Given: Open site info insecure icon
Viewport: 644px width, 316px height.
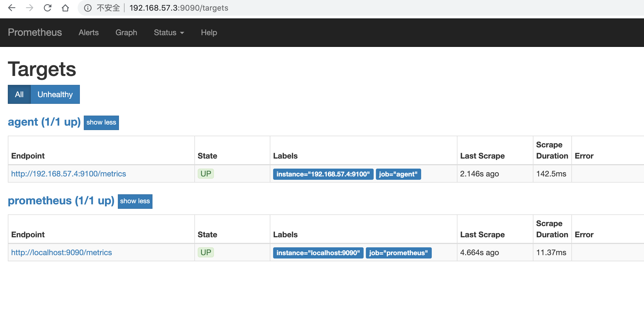Looking at the screenshot, I should click(x=88, y=8).
